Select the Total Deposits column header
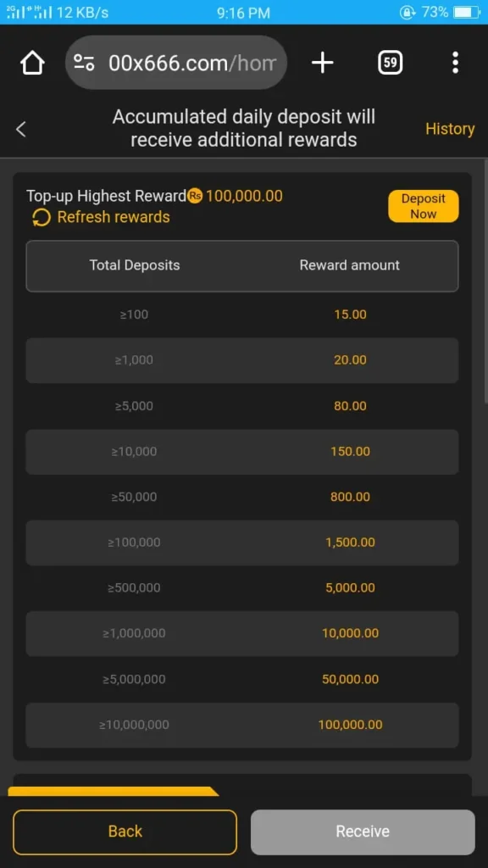Image resolution: width=488 pixels, height=868 pixels. click(x=135, y=264)
